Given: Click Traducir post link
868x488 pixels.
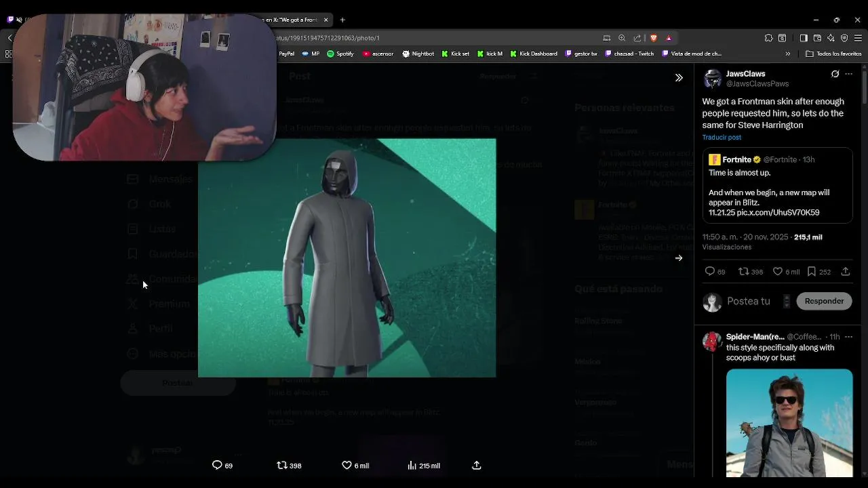Looking at the screenshot, I should pos(722,137).
